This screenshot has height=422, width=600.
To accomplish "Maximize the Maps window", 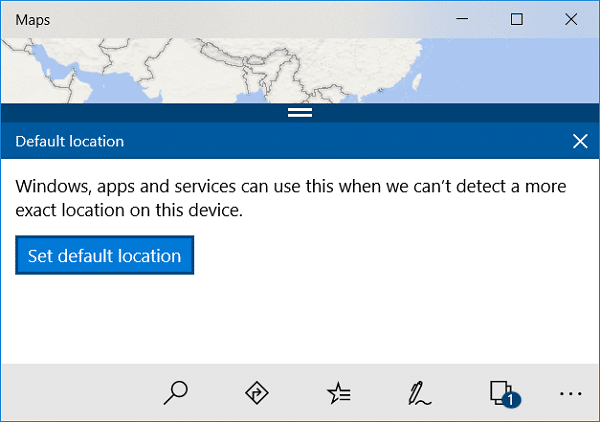I will (517, 19).
